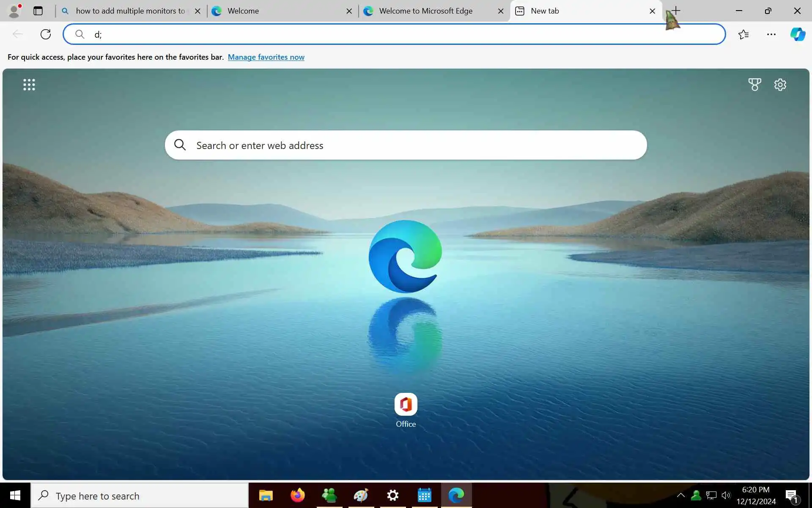812x508 pixels.
Task: Open the Tab actions menu icon
Action: (x=38, y=11)
